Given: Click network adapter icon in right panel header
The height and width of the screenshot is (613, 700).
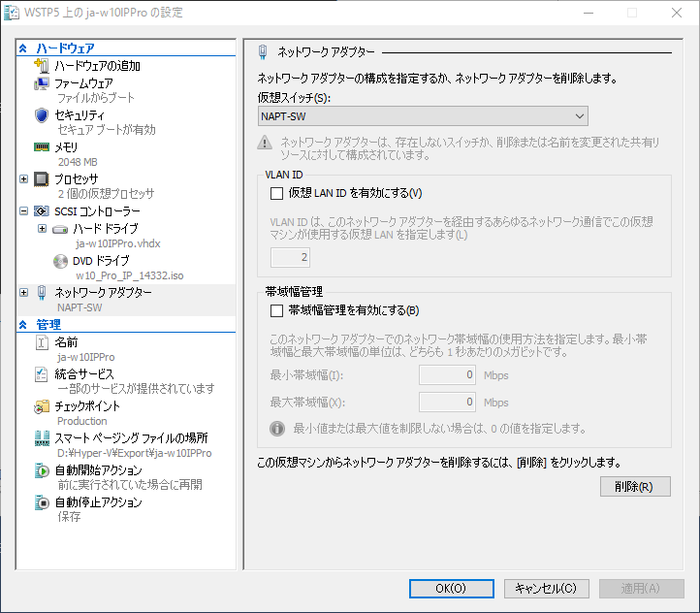Looking at the screenshot, I should pyautogui.click(x=263, y=52).
